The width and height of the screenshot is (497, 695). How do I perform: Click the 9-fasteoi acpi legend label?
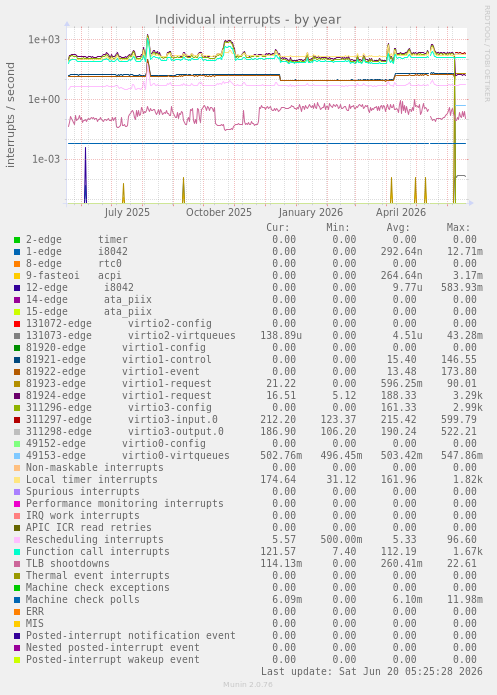74,276
